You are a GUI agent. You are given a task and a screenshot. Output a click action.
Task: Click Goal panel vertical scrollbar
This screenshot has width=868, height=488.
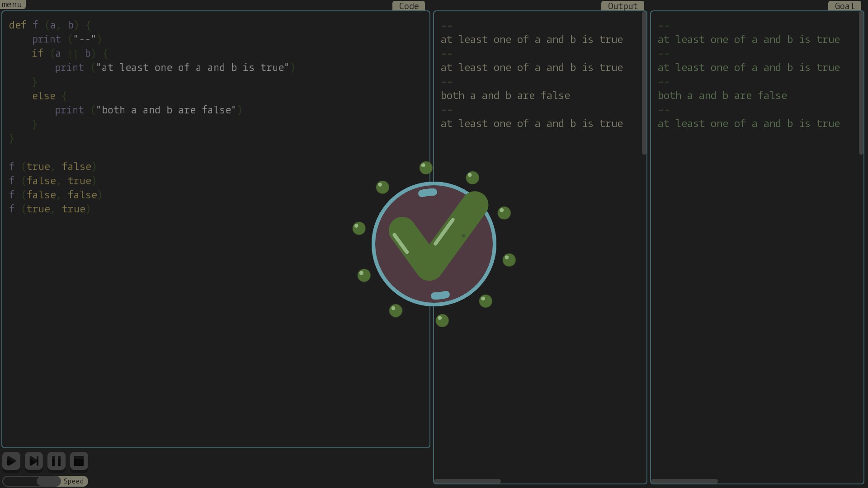(x=861, y=84)
